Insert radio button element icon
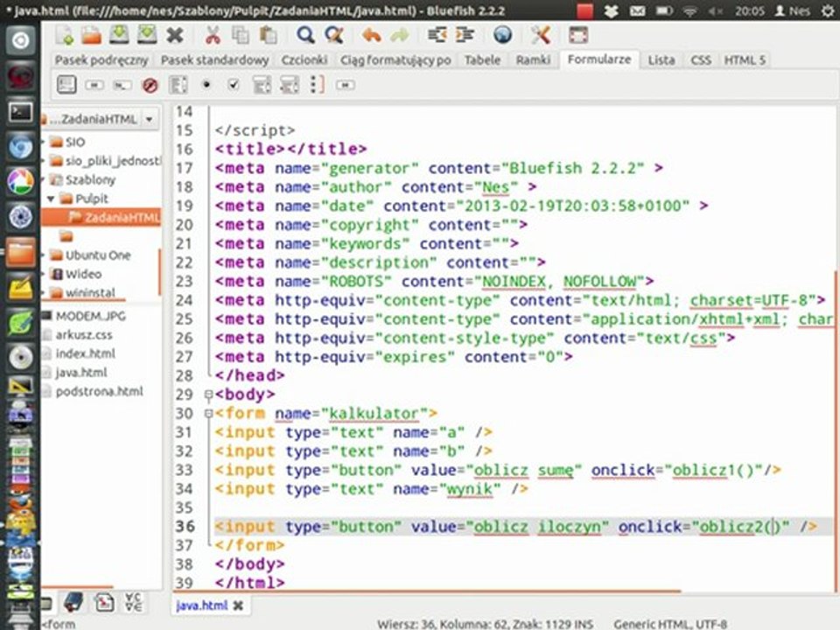This screenshot has height=630, width=840. point(206,85)
